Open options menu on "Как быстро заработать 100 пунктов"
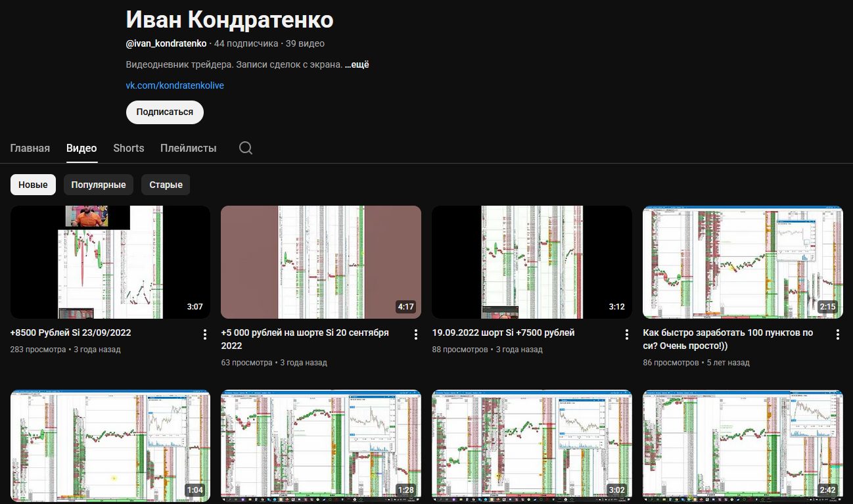This screenshot has width=853, height=504. click(x=837, y=334)
